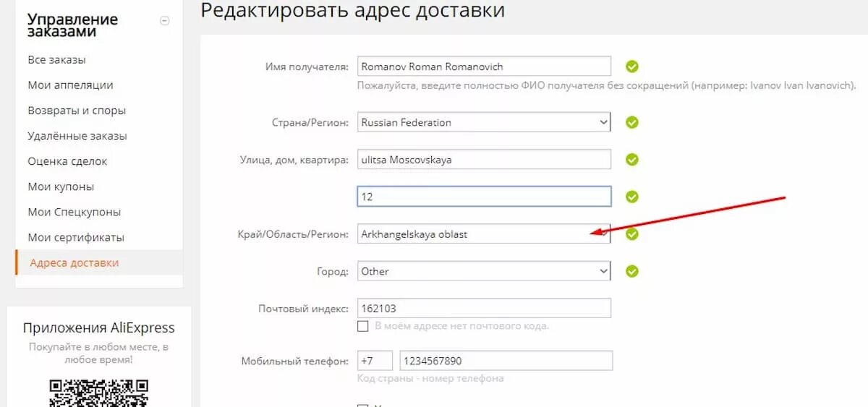Open the Страна/Регион dropdown

(x=484, y=122)
